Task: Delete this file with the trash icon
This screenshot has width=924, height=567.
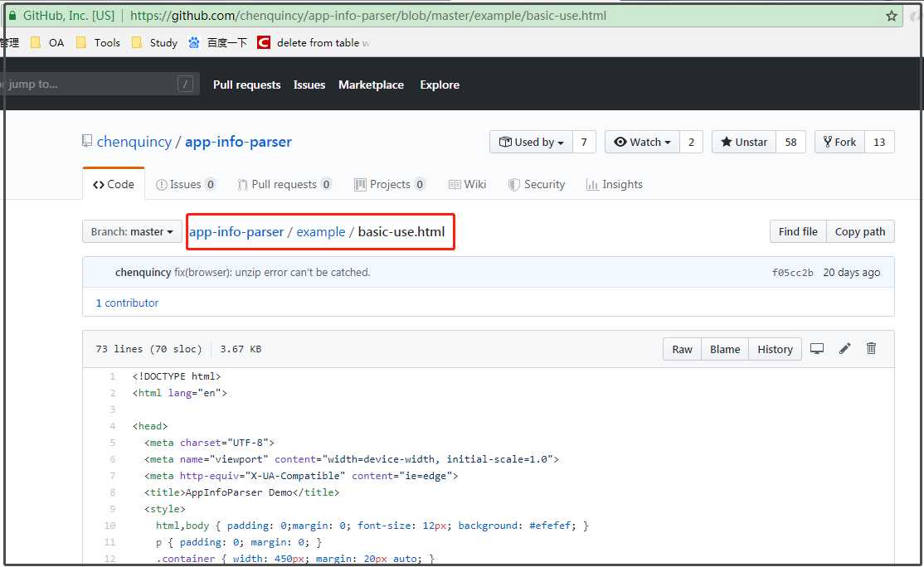Action: click(871, 348)
